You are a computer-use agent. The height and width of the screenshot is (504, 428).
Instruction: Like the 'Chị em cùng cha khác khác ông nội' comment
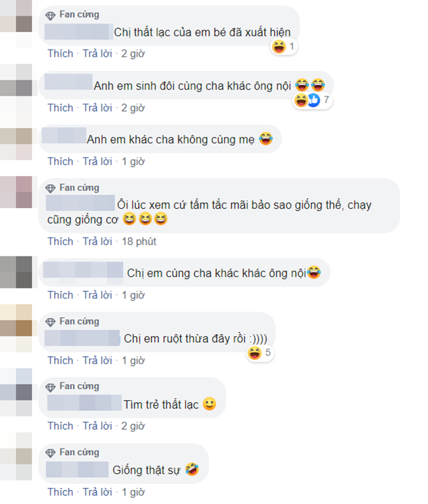[60, 295]
